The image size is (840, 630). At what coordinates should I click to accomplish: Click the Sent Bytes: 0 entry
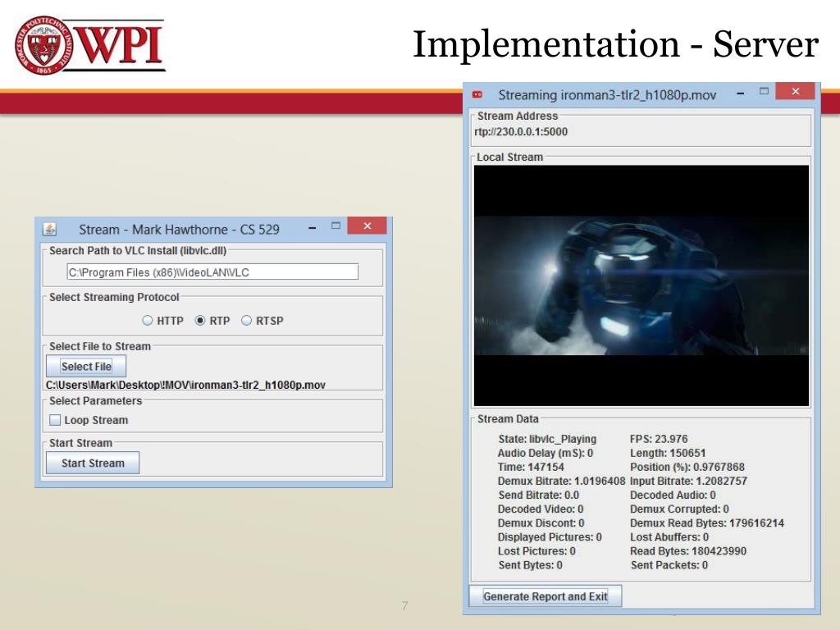coord(531,564)
